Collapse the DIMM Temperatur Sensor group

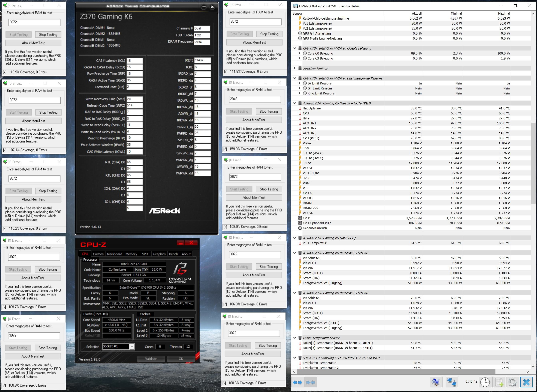(295, 338)
